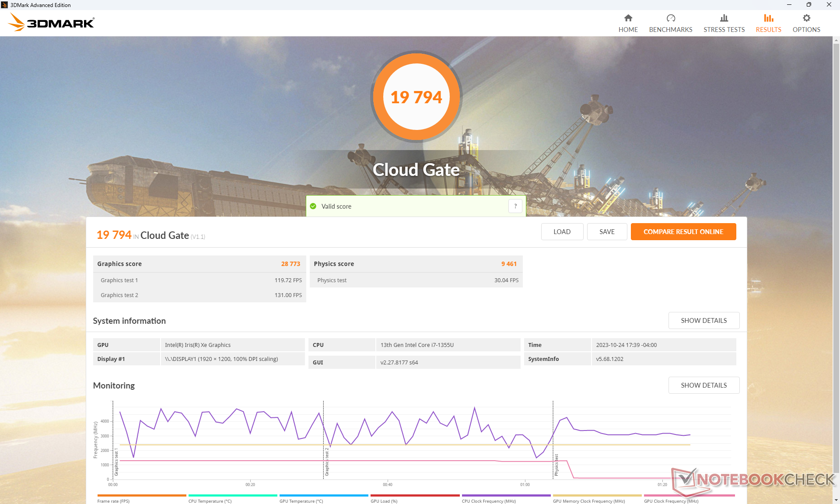Screen dimensions: 840x504
Task: Click the Save button
Action: pyautogui.click(x=607, y=232)
